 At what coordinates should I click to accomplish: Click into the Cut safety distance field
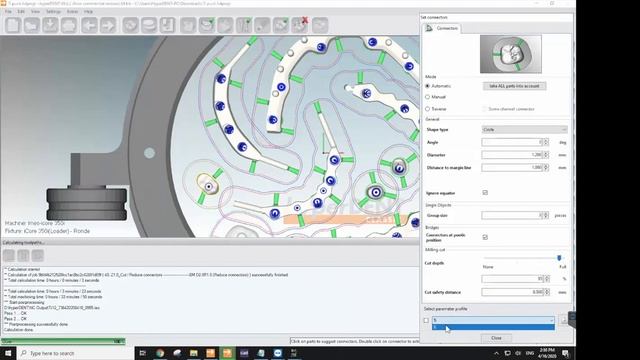[x=512, y=292]
